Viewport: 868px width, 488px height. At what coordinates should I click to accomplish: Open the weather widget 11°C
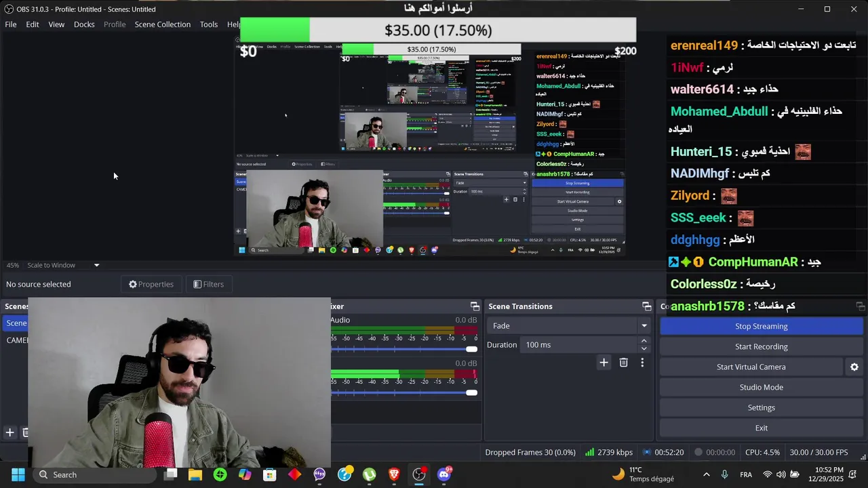[643, 474]
